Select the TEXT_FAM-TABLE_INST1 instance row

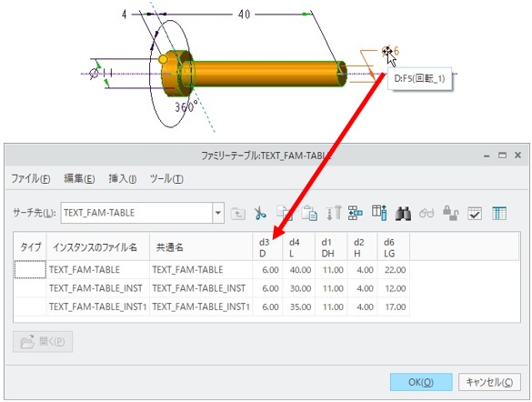click(x=212, y=307)
